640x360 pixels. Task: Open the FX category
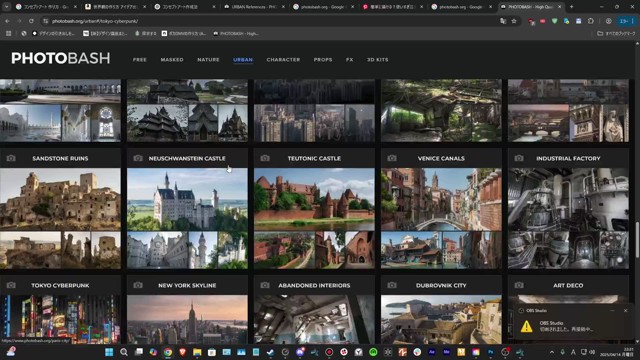(x=349, y=60)
